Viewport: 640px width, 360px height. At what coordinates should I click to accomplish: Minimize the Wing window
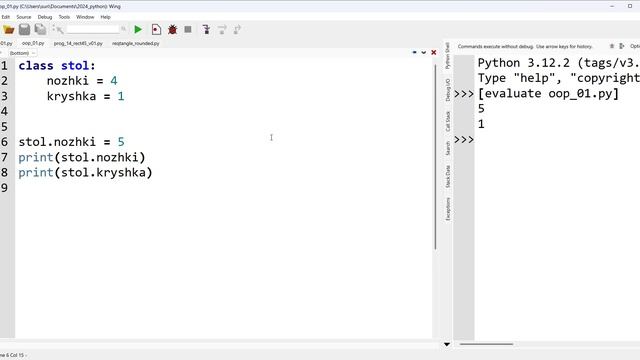coord(612,6)
